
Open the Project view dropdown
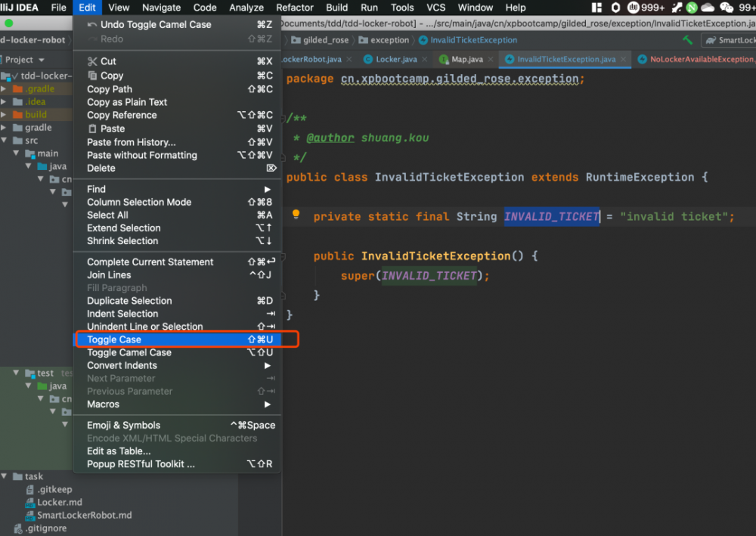[x=41, y=60]
